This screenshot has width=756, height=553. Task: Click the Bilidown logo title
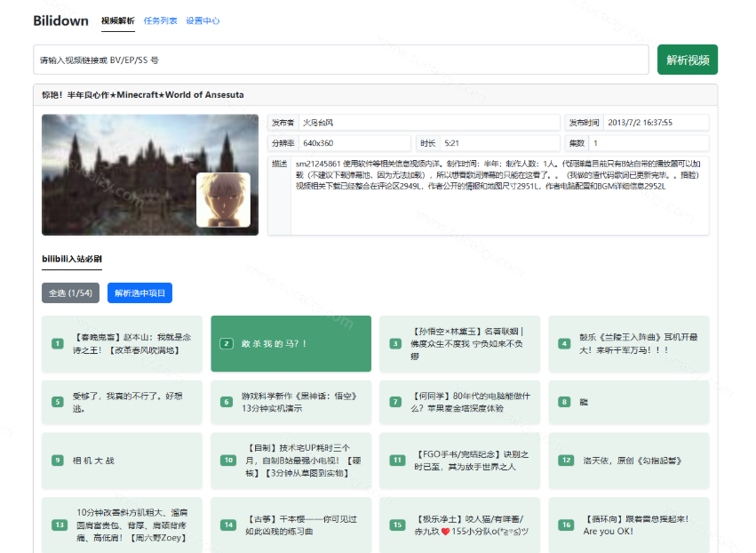coord(60,20)
